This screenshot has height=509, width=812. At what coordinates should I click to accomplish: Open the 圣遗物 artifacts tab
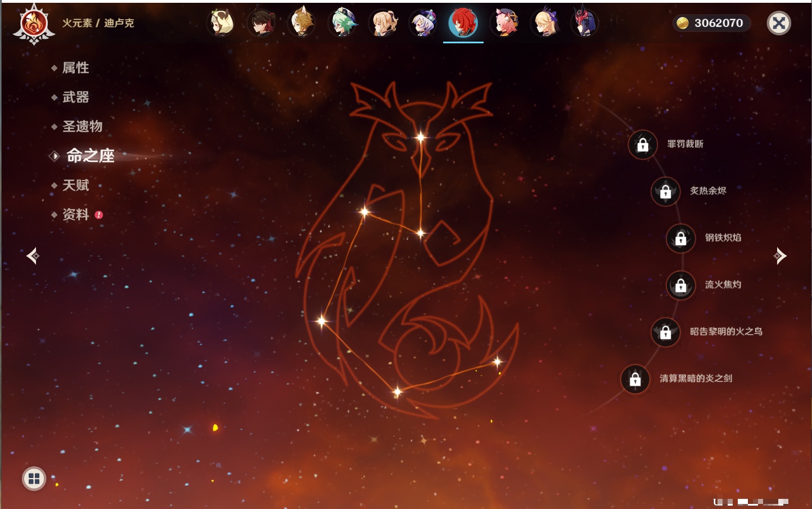pyautogui.click(x=82, y=127)
